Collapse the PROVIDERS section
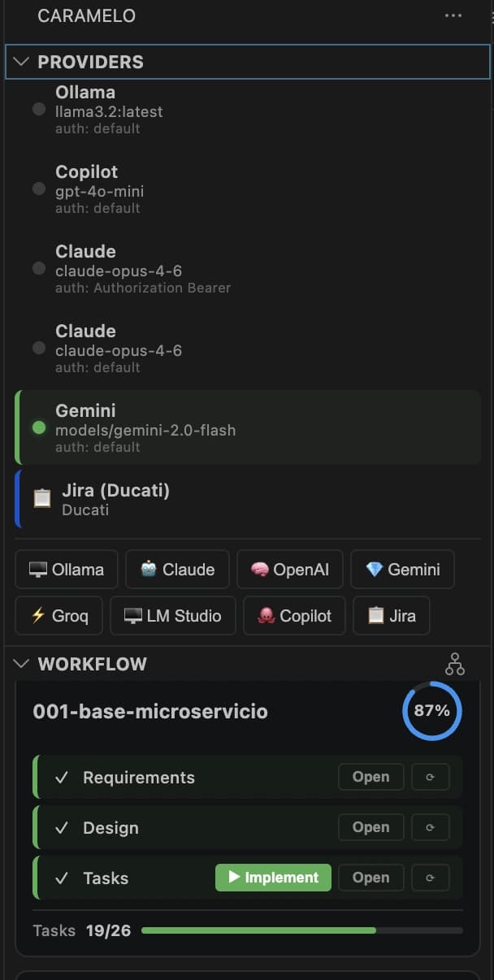This screenshot has width=494, height=980. 20,62
